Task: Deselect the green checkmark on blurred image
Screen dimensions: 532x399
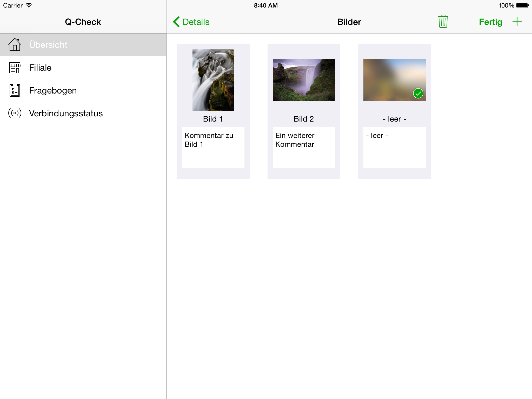Action: pos(418,93)
